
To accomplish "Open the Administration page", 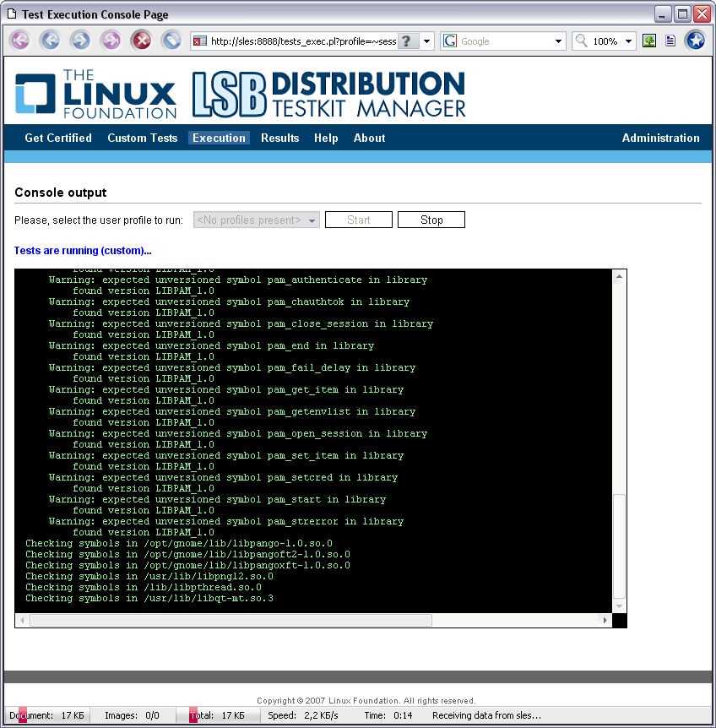I will tap(661, 138).
